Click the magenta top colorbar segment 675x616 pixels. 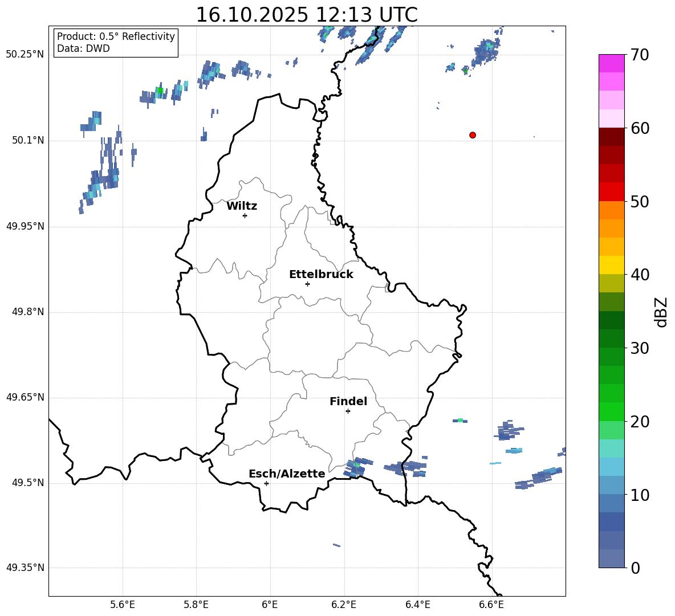tap(612, 63)
